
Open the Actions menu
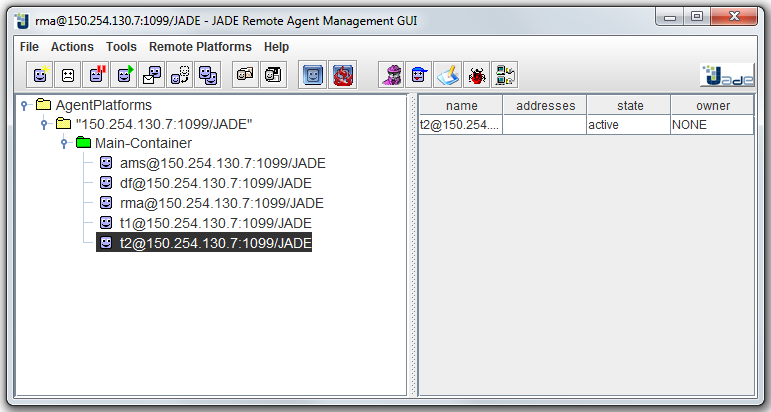72,47
